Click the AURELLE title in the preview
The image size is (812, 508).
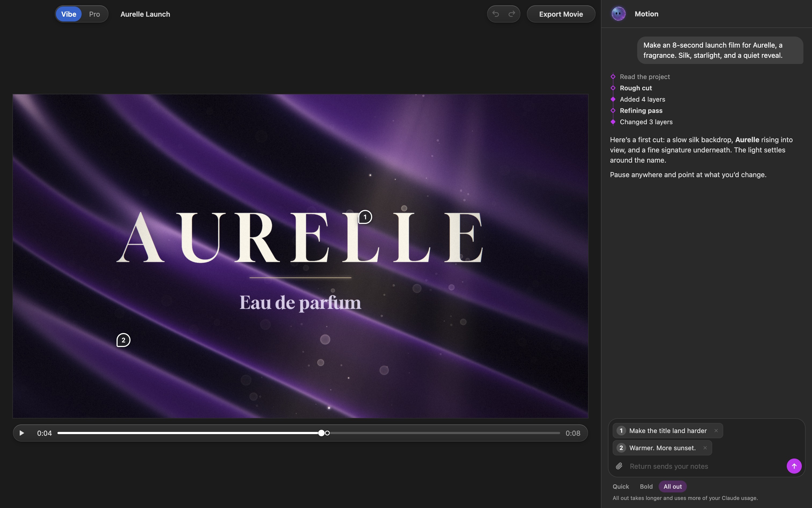click(300, 237)
